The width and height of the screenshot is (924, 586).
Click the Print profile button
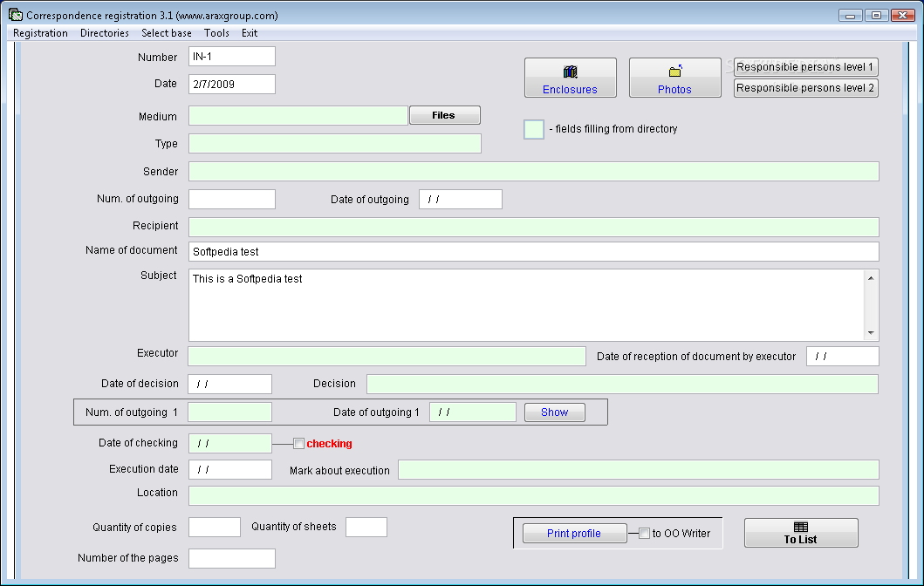pyautogui.click(x=574, y=533)
